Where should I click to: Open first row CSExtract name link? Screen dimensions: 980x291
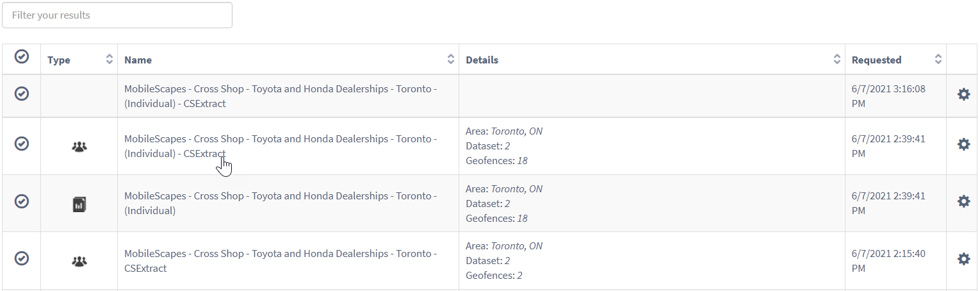[281, 96]
